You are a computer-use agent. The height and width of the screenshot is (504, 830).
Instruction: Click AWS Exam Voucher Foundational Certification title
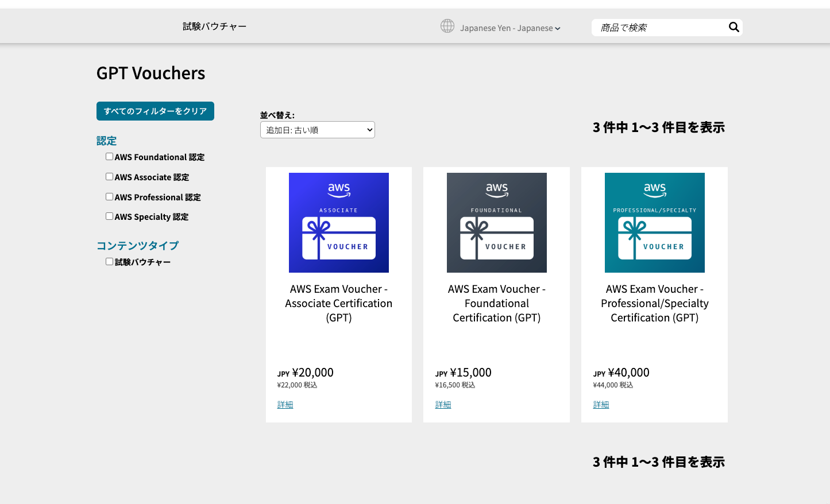click(497, 303)
